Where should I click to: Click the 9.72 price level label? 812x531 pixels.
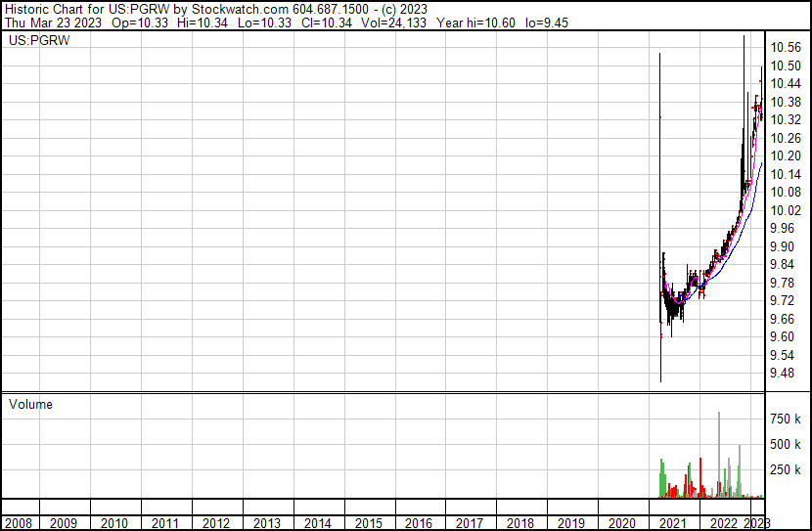pyautogui.click(x=786, y=300)
